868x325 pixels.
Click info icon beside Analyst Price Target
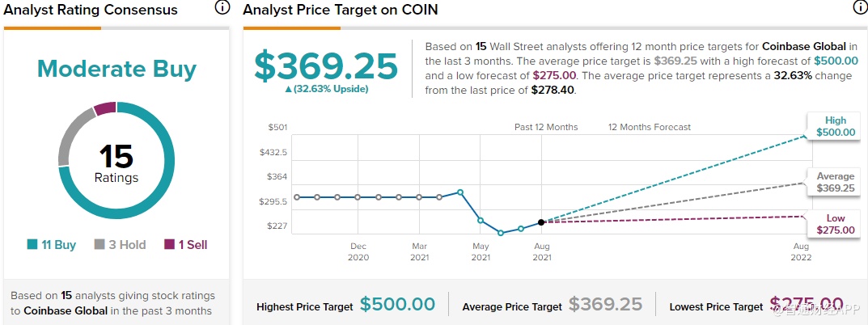(x=859, y=8)
